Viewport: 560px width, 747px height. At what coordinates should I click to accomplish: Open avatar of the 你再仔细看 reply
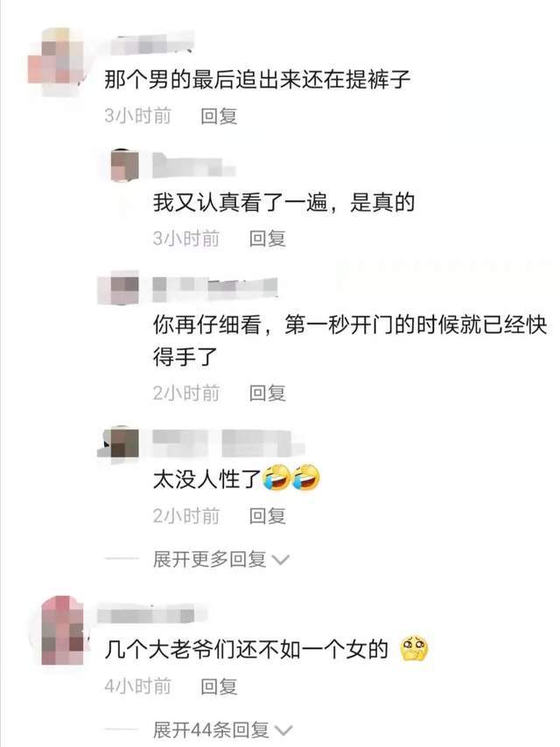click(119, 289)
